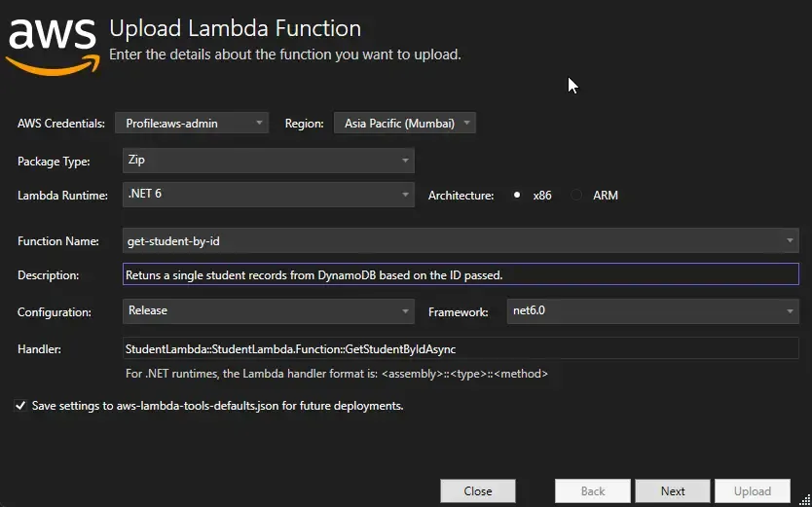Click the Framework label
Viewport: 812px width, 507px height.
pyautogui.click(x=459, y=312)
